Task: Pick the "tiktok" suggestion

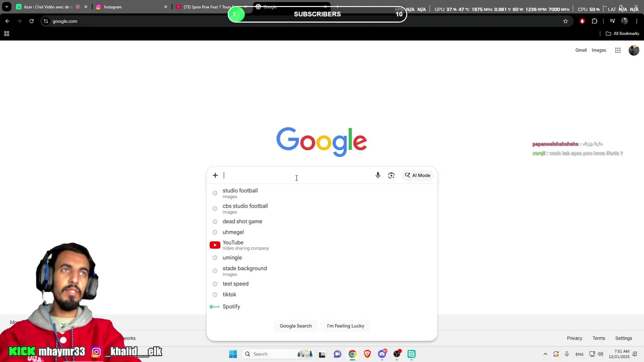Action: (322, 295)
